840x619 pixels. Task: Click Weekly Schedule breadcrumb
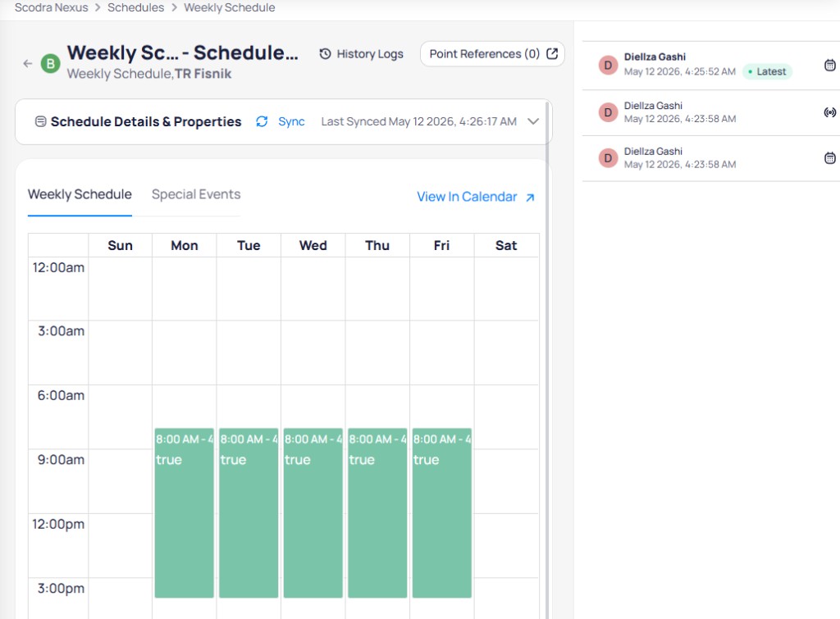(230, 7)
